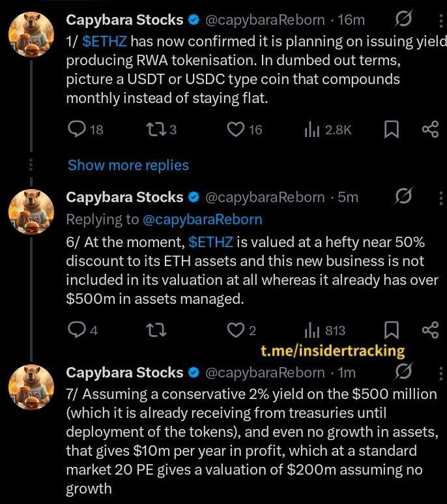Open Grok icon on the 1m tweet
Image resolution: width=447 pixels, height=504 pixels.
(403, 372)
